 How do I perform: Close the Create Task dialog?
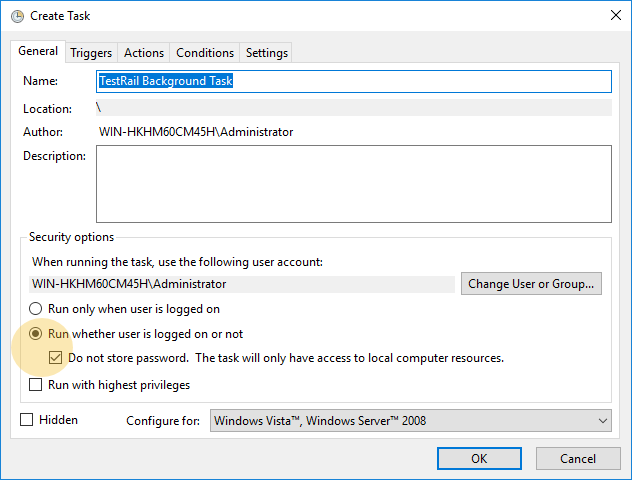[615, 15]
